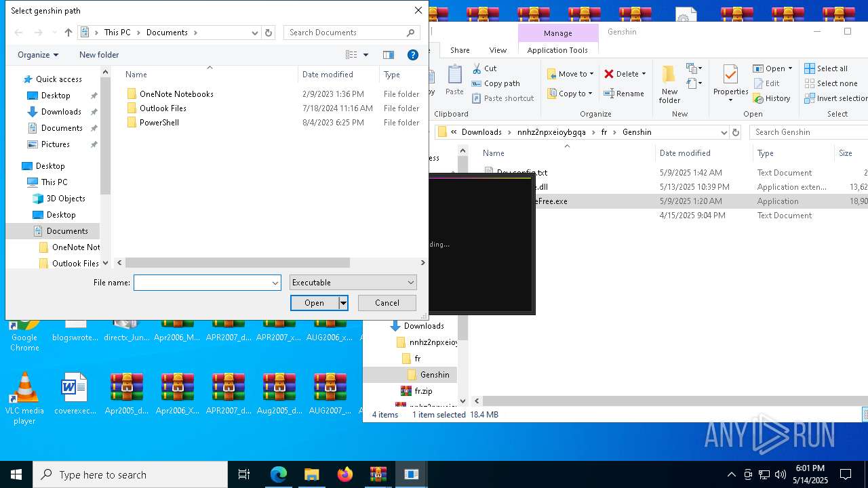Select the Outlook Files folder in list
The width and height of the screenshot is (868, 488).
point(163,108)
